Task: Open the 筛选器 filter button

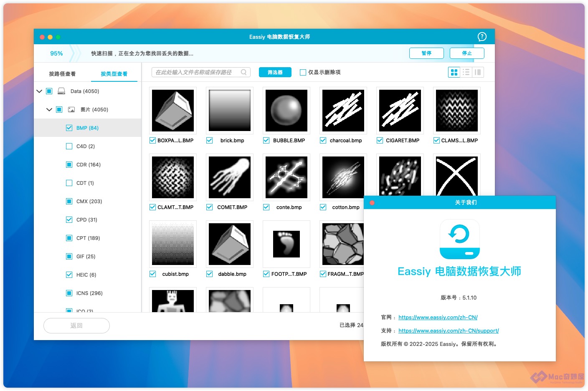Action: [275, 72]
